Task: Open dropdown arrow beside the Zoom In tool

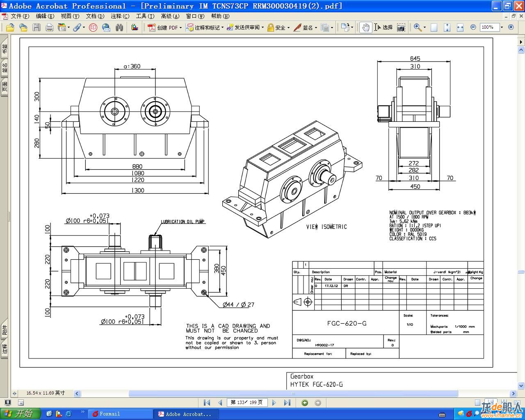Action: (x=425, y=27)
